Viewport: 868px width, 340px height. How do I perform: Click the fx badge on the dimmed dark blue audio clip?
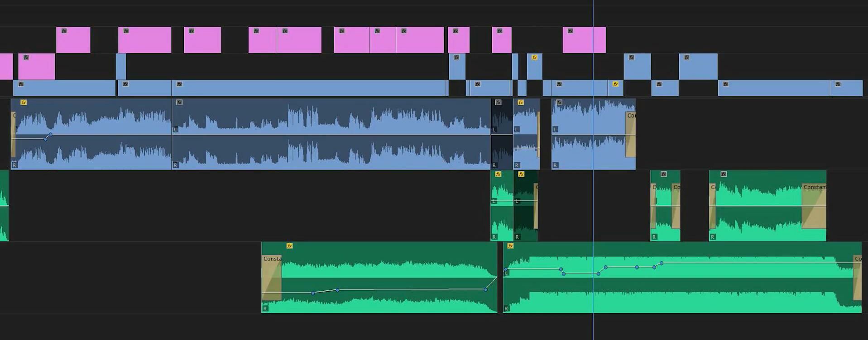[498, 103]
